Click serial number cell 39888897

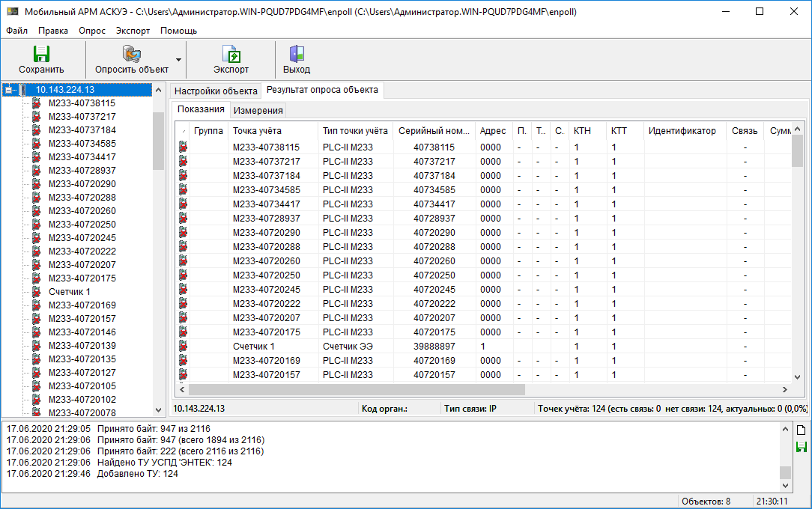434,347
